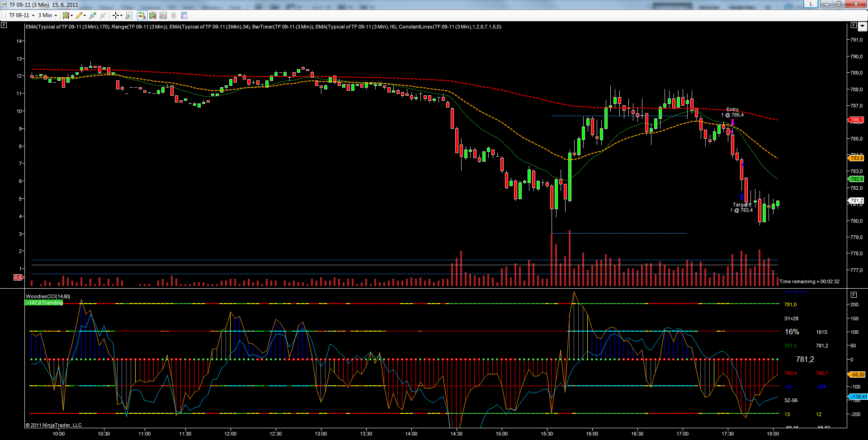Toggle the Chart Trader panel button
This screenshot has width=868, height=440.
142,15
